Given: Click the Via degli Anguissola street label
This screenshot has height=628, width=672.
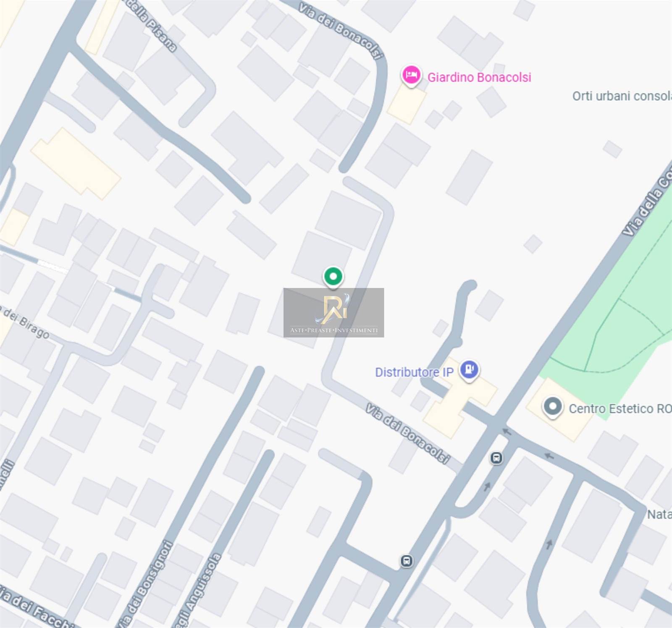Looking at the screenshot, I should (x=198, y=590).
